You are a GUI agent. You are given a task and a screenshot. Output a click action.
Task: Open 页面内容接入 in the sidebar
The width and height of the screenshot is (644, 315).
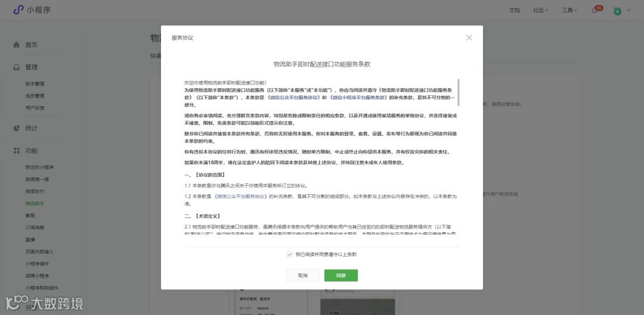click(39, 251)
